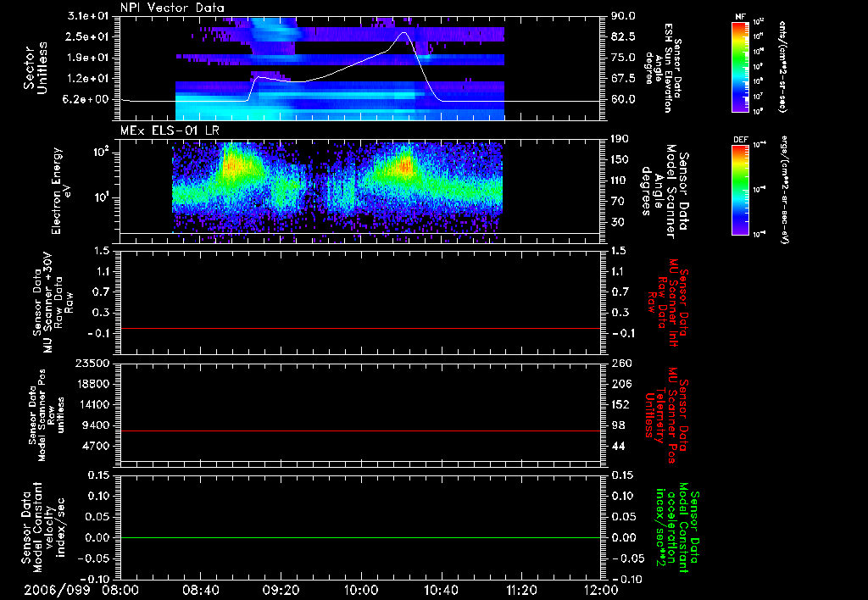Click the red electron hotspot near 10:20

click(x=406, y=165)
